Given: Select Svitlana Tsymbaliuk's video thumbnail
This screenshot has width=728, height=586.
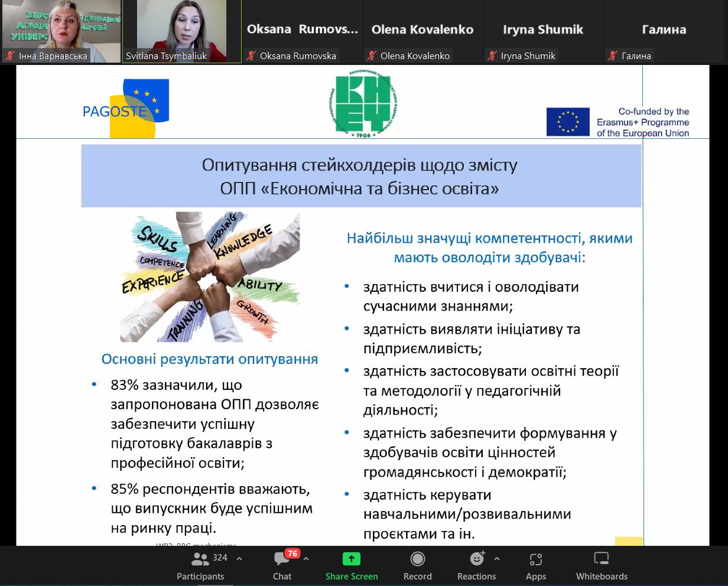Looking at the screenshot, I should click(x=182, y=31).
